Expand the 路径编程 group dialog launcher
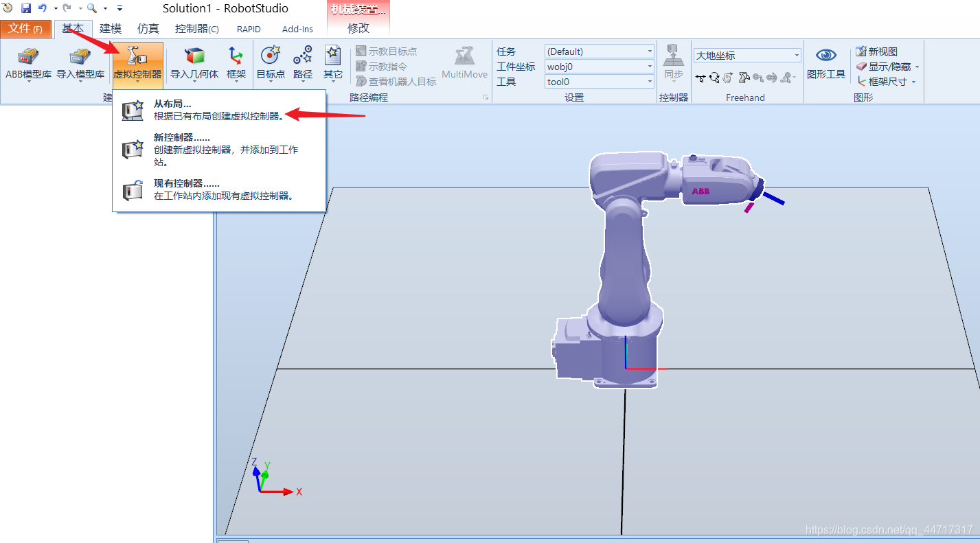The height and width of the screenshot is (543, 980). (486, 97)
